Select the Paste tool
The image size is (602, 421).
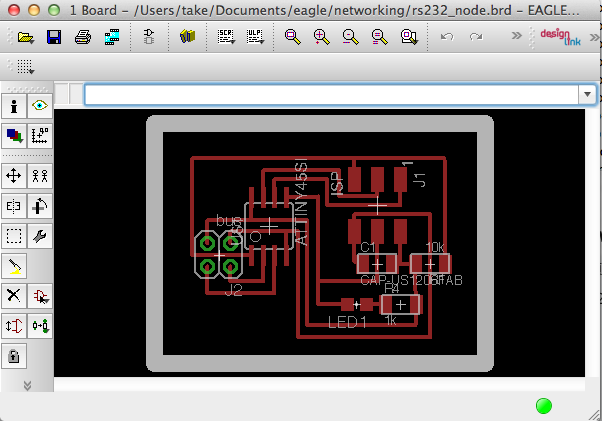click(x=14, y=266)
